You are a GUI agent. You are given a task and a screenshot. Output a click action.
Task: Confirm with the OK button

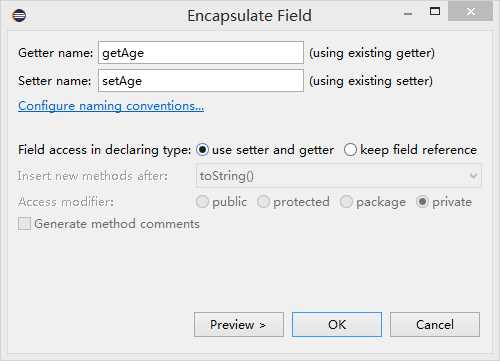(337, 324)
